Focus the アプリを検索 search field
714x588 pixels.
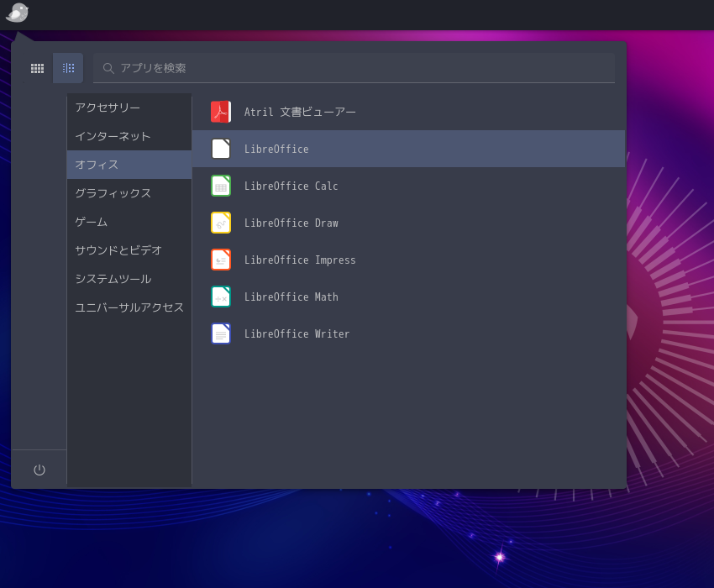pyautogui.click(x=354, y=68)
